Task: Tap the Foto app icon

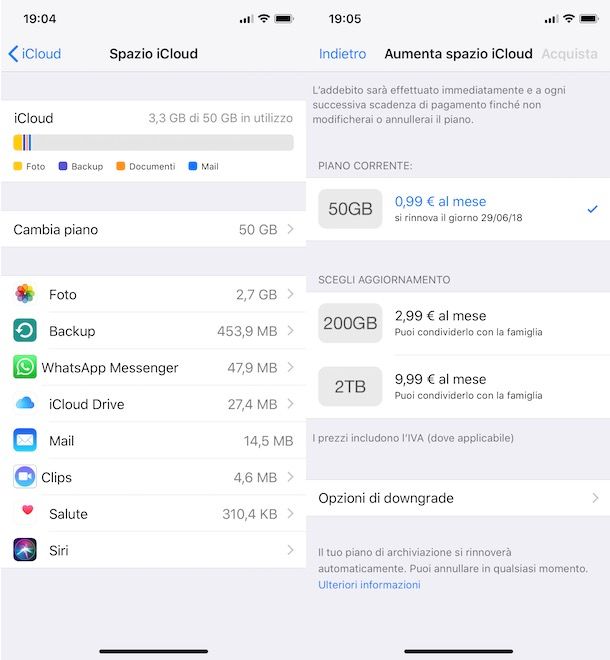Action: (25, 294)
